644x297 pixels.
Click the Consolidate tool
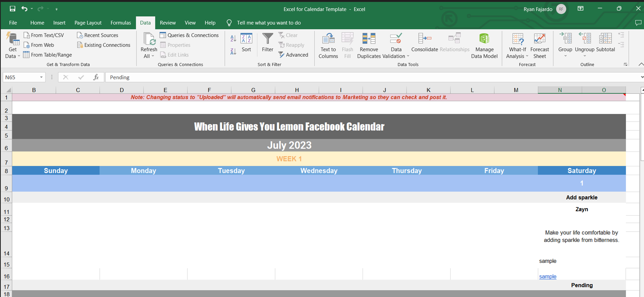[x=424, y=43]
